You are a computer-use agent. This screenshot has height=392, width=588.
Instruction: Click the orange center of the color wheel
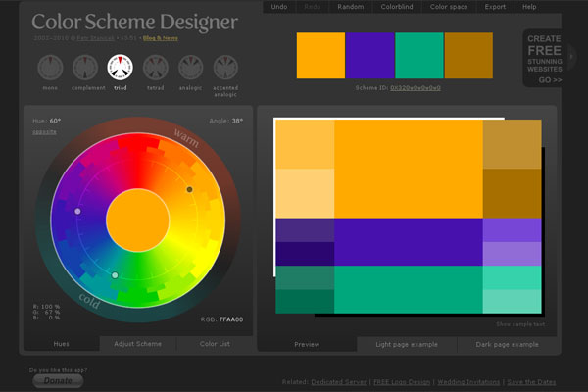point(137,220)
